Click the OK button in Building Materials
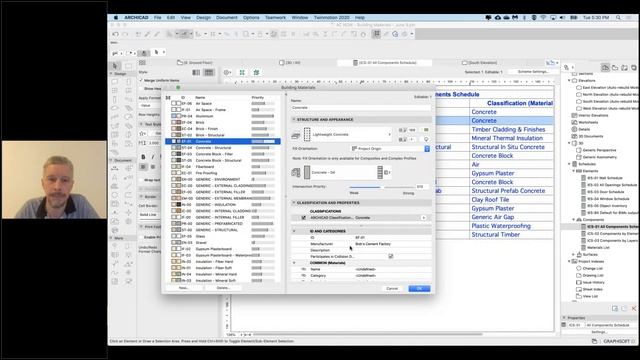The image size is (640, 360). click(419, 289)
